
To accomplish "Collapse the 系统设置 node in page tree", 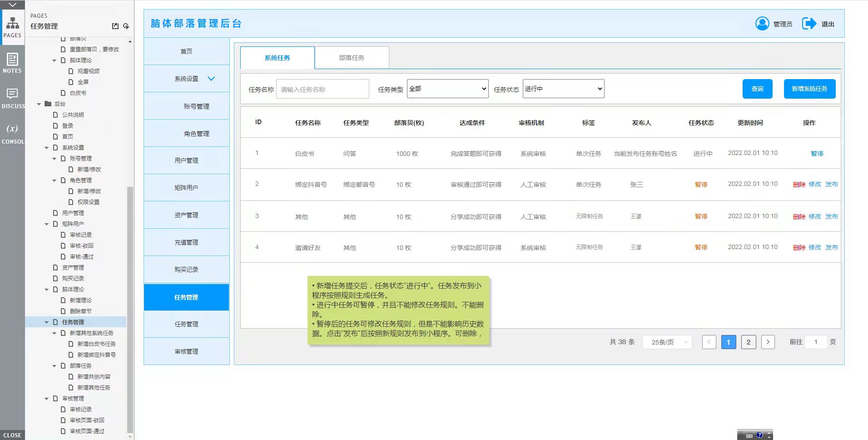I will point(46,148).
